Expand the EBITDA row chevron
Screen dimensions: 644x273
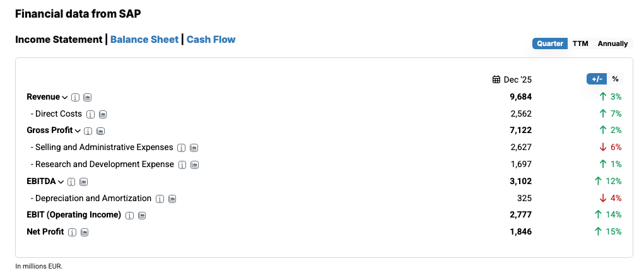coord(61,182)
